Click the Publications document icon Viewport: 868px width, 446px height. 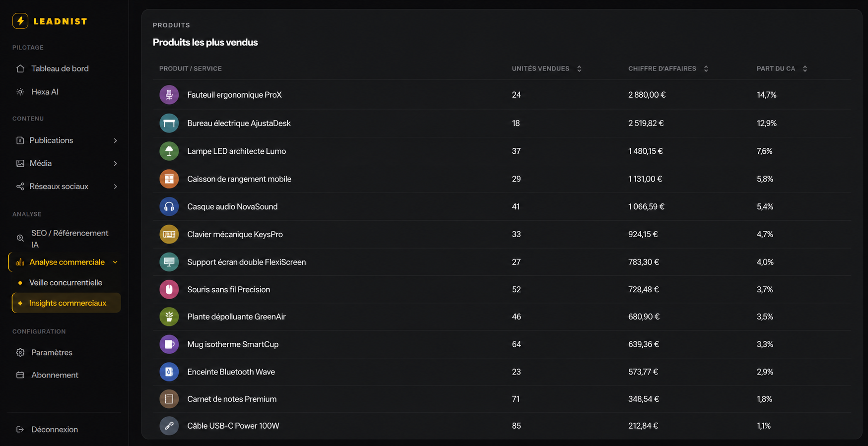20,140
